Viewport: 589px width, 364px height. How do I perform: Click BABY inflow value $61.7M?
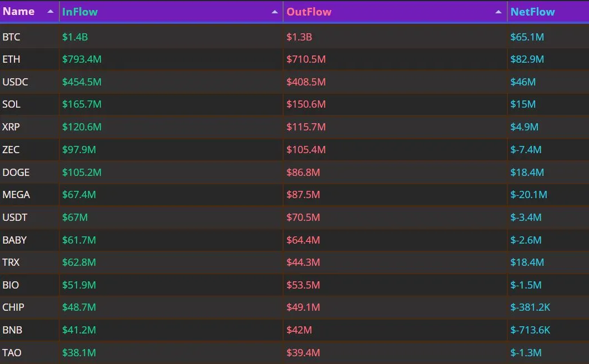coord(79,240)
